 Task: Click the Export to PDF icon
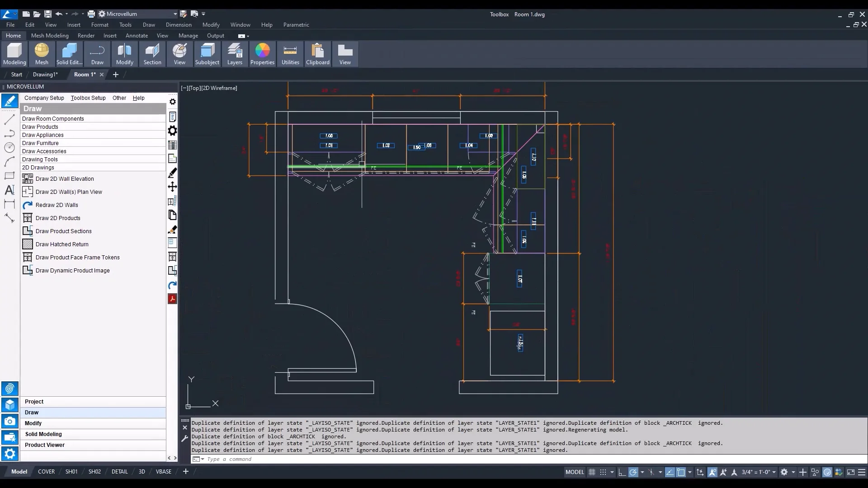click(173, 299)
